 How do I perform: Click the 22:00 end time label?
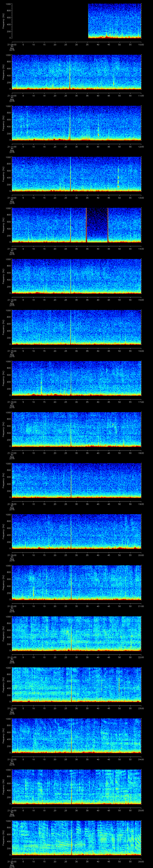click(x=141, y=657)
